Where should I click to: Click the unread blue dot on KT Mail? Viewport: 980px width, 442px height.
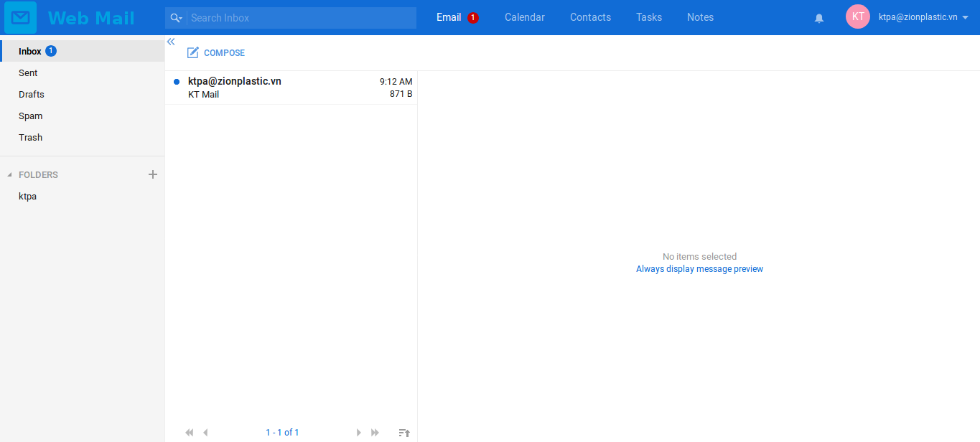[x=177, y=82]
